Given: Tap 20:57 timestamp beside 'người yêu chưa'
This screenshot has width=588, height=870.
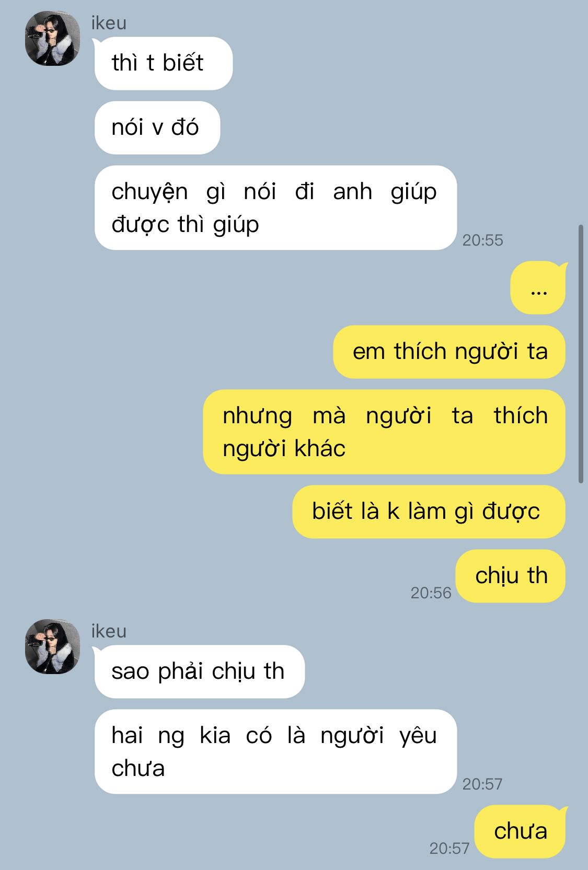Looking at the screenshot, I should point(482,784).
